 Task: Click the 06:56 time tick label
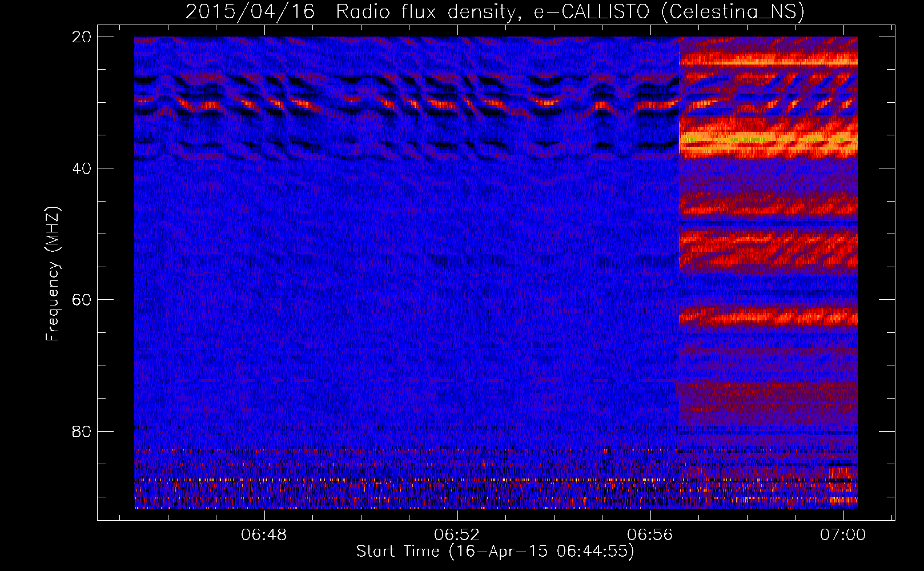(x=650, y=535)
